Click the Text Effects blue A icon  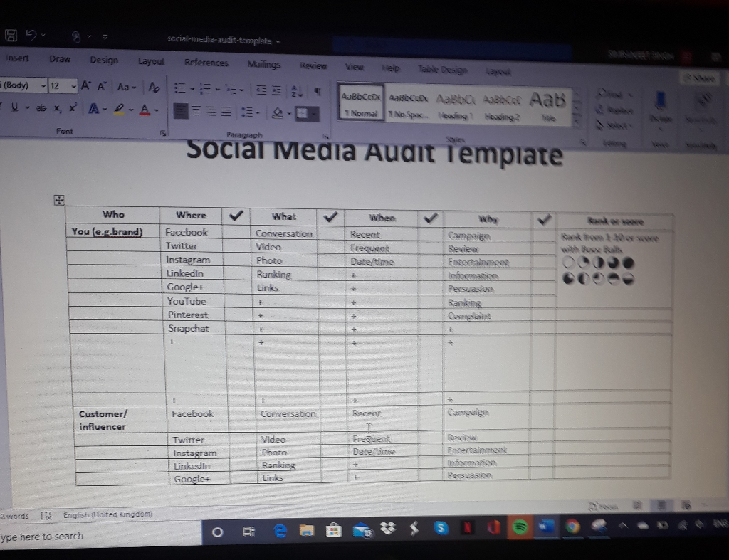(93, 109)
